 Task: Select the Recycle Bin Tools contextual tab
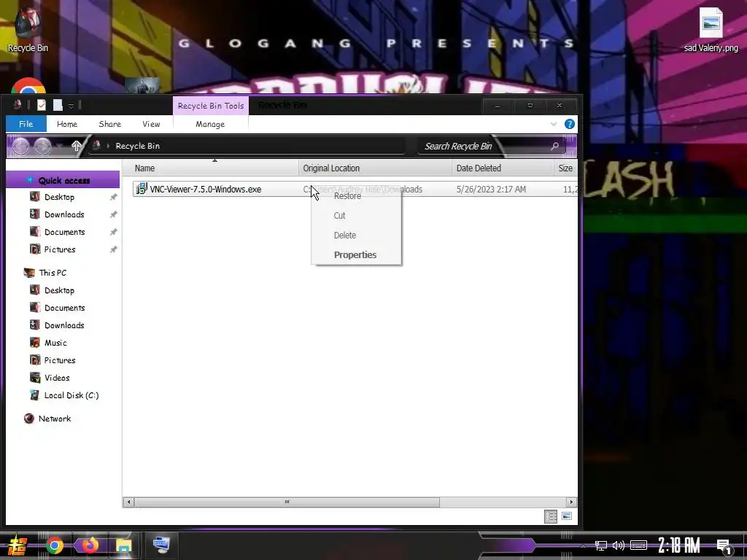pos(211,106)
